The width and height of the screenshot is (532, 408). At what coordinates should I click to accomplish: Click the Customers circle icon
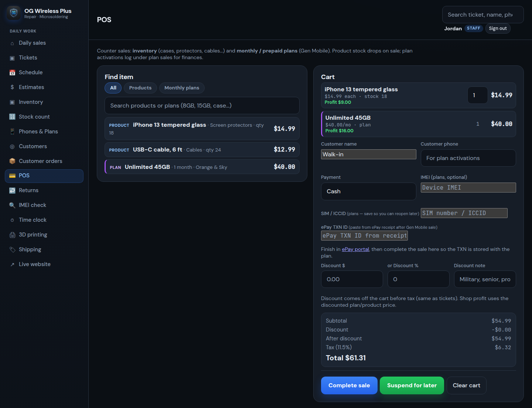pyautogui.click(x=12, y=146)
